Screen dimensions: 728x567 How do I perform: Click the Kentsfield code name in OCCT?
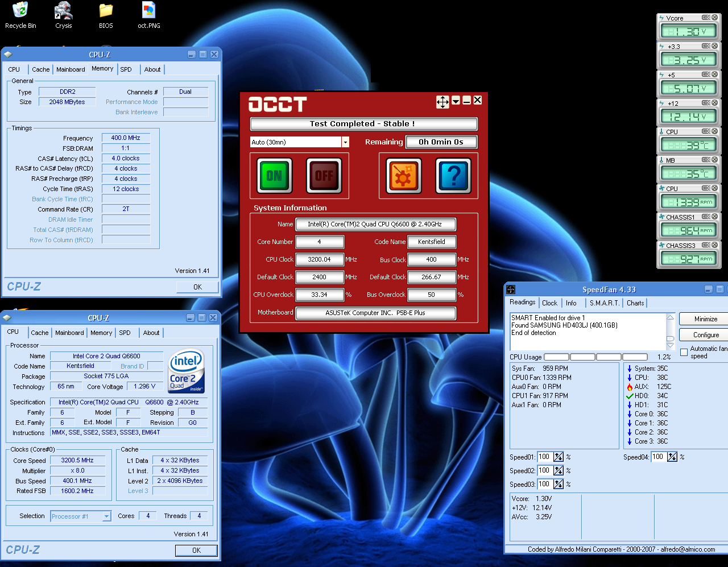click(x=432, y=242)
